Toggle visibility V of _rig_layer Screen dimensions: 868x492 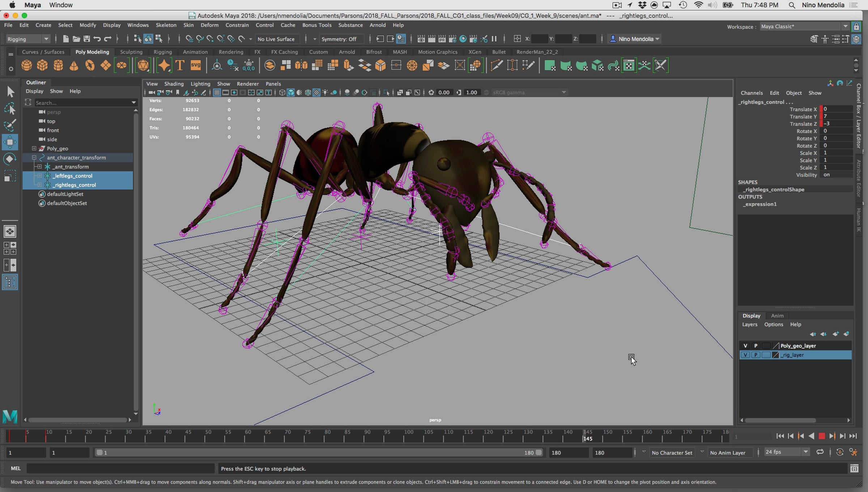click(745, 355)
